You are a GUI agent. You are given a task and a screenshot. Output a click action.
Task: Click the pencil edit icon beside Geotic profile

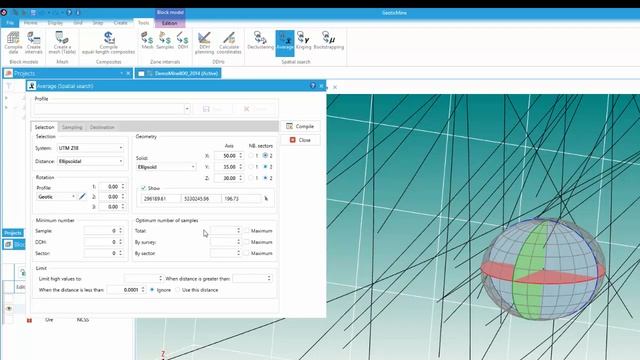[x=82, y=197]
